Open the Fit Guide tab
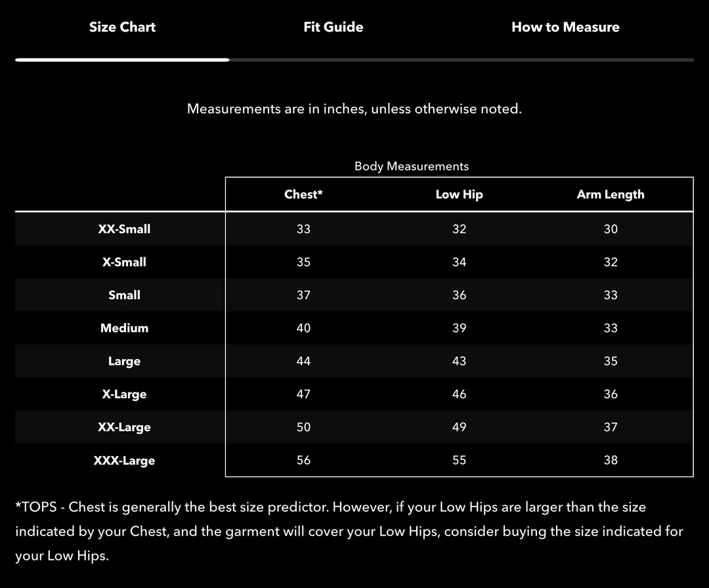The height and width of the screenshot is (588, 709). tap(333, 27)
